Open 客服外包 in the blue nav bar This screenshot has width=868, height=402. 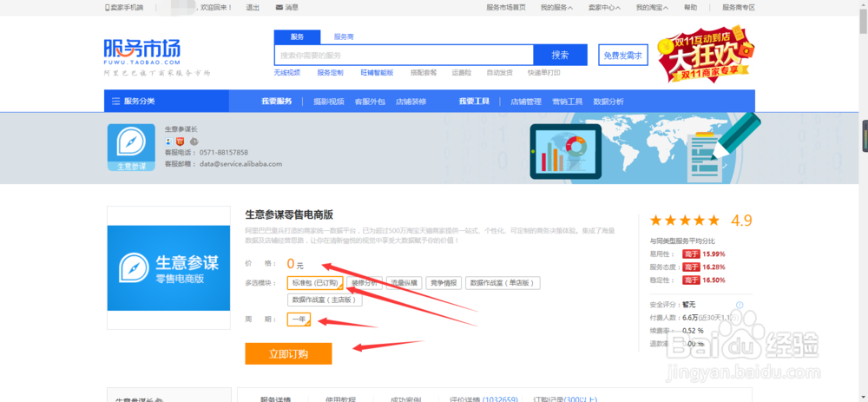(370, 102)
